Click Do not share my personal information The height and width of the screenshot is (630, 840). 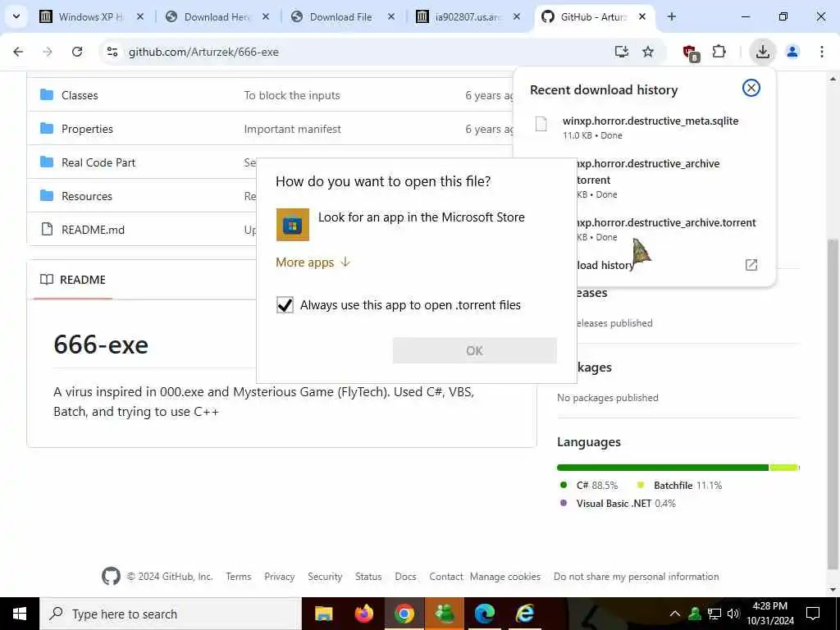pos(637,577)
